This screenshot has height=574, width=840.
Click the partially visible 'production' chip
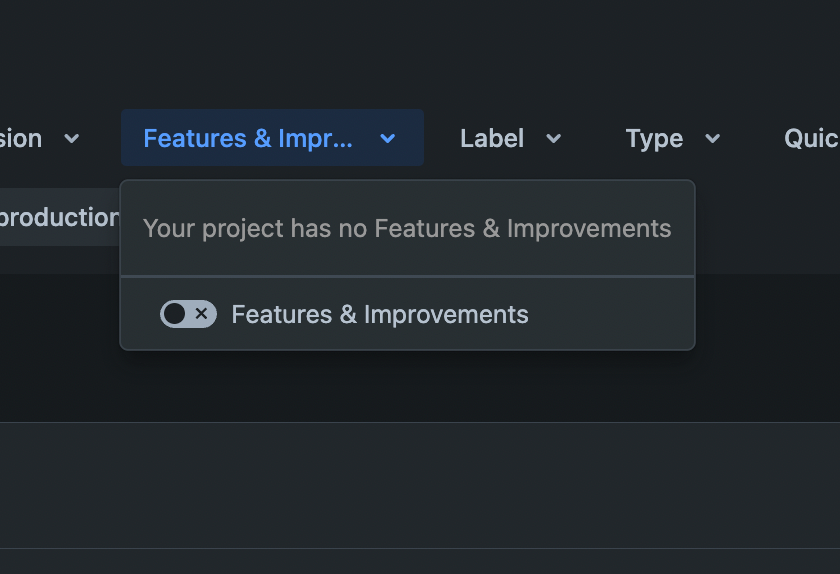58,217
